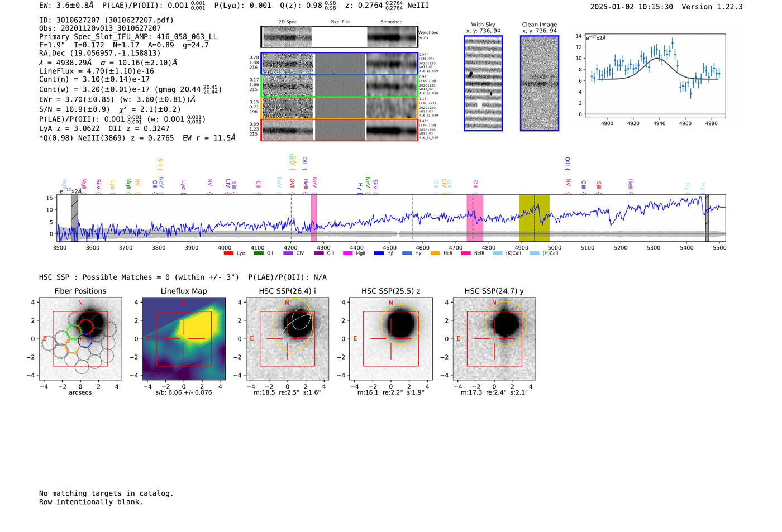Open the HSC SSP(25.5) z image
This screenshot has height=532, width=782.
coord(391,338)
